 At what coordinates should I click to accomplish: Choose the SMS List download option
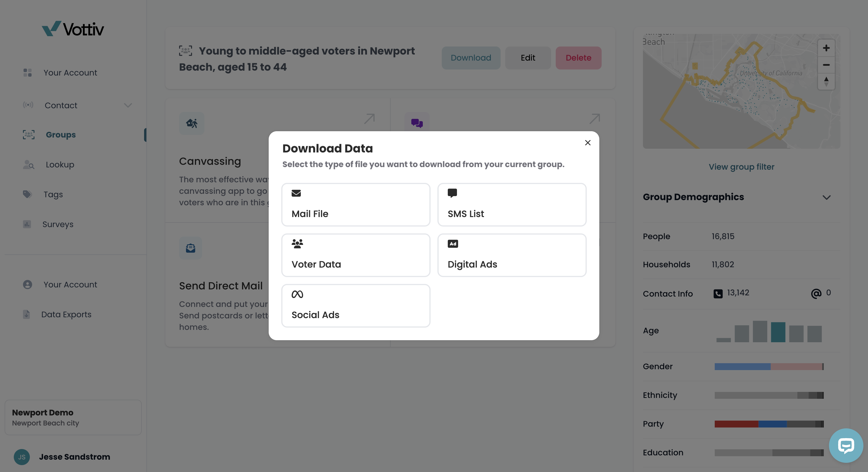click(512, 205)
